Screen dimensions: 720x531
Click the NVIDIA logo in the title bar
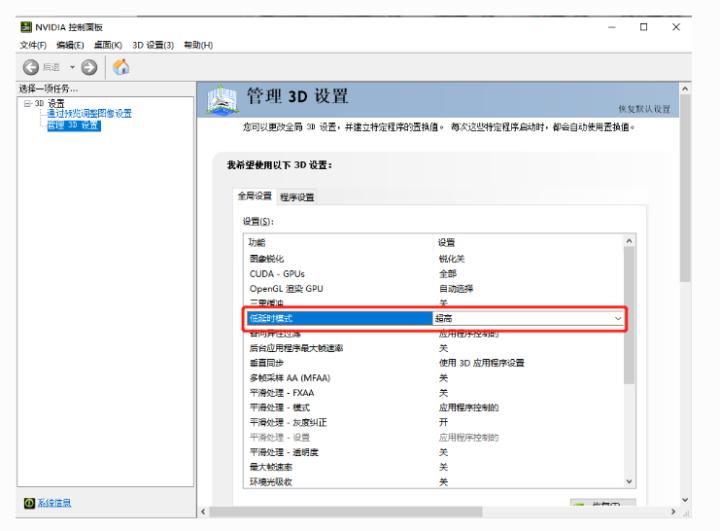26,27
